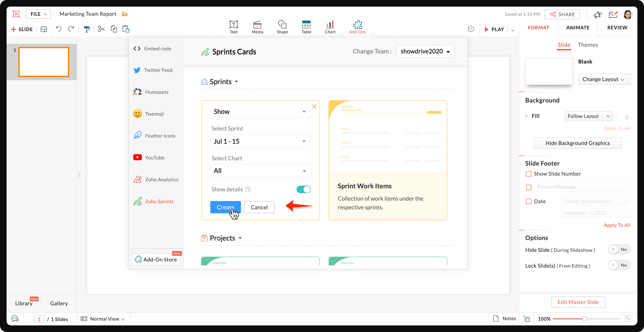The image size is (644, 332).
Task: Click the scissors cut icon
Action: pos(101,29)
